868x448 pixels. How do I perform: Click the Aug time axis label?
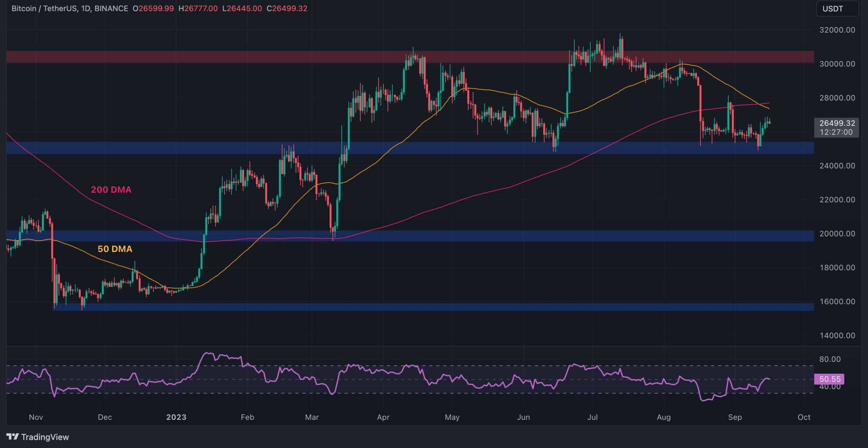(664, 417)
